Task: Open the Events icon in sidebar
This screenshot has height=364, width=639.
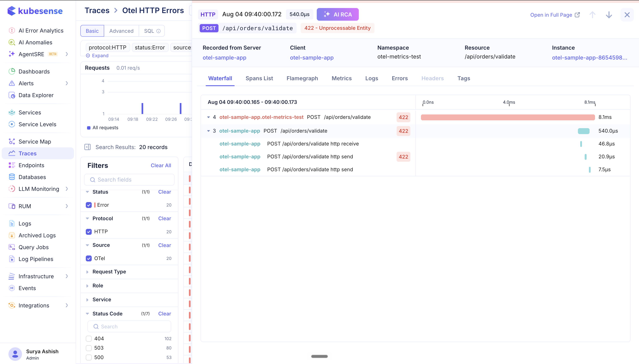Action: click(x=12, y=288)
